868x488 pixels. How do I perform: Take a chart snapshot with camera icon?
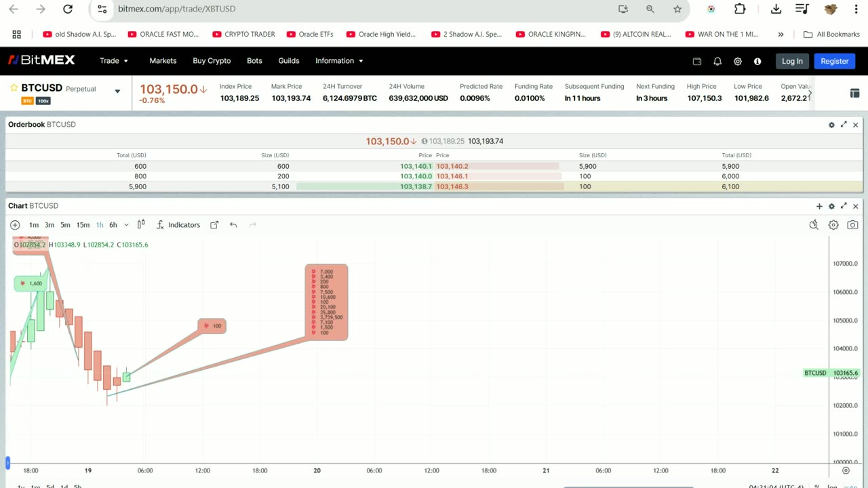tap(852, 225)
